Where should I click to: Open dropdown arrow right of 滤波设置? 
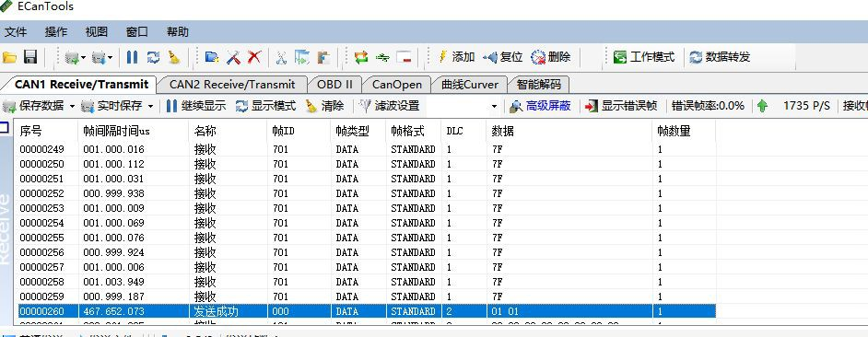494,106
